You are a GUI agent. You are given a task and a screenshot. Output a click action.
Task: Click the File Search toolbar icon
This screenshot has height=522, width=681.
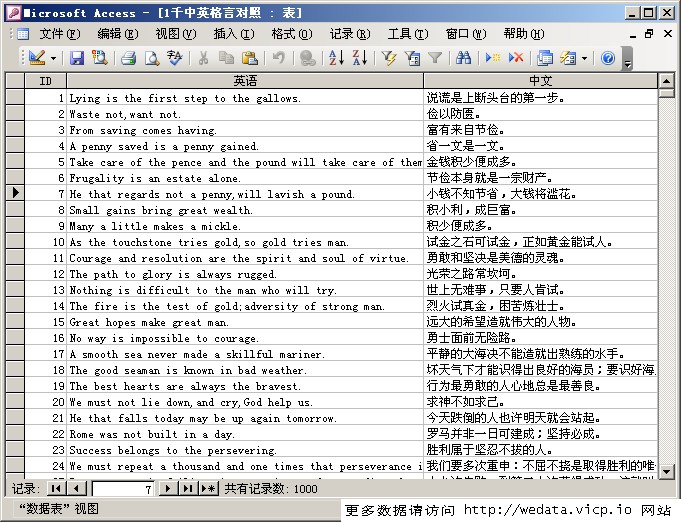pyautogui.click(x=100, y=58)
